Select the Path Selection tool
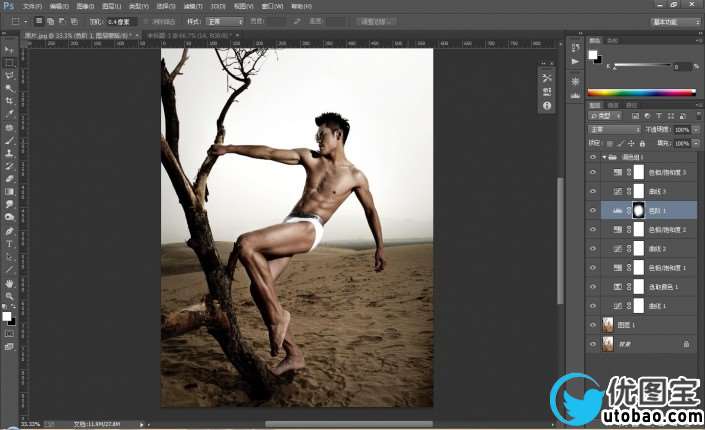 [x=9, y=257]
